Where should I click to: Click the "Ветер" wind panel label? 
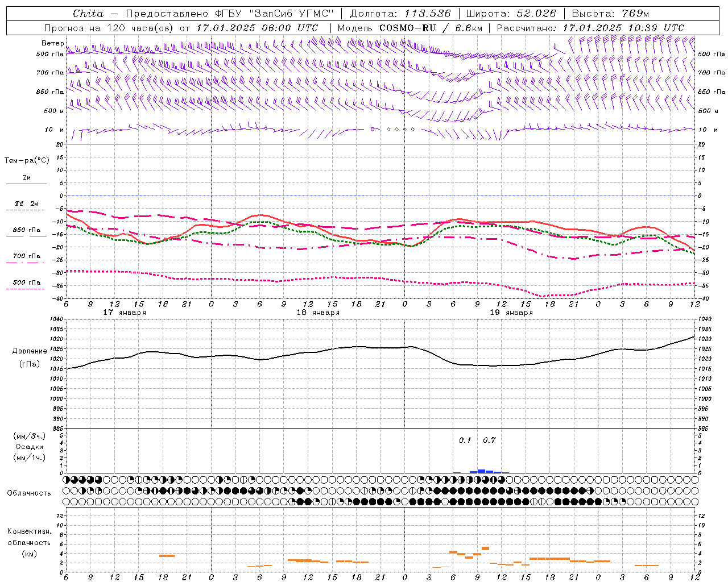coord(52,43)
